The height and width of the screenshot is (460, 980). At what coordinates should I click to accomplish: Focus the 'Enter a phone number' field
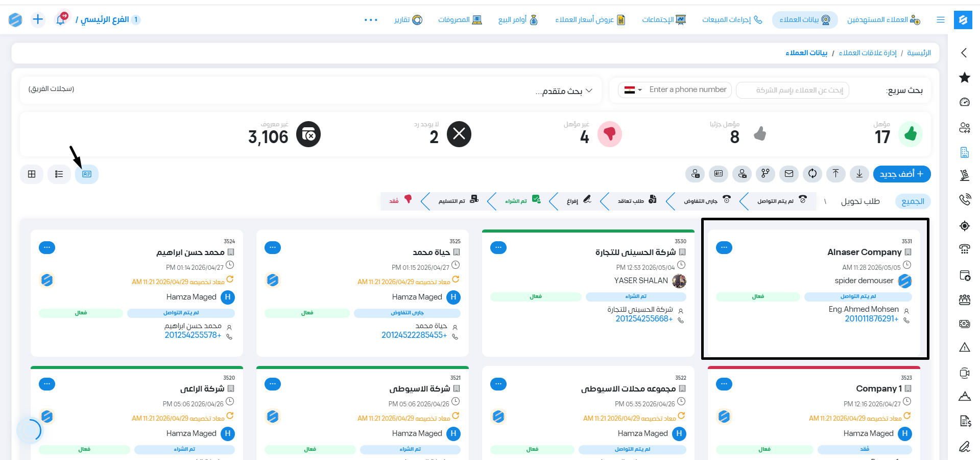point(687,90)
